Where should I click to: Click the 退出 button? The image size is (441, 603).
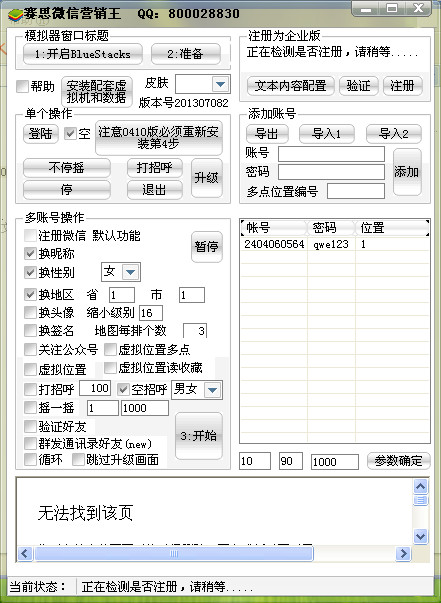155,190
